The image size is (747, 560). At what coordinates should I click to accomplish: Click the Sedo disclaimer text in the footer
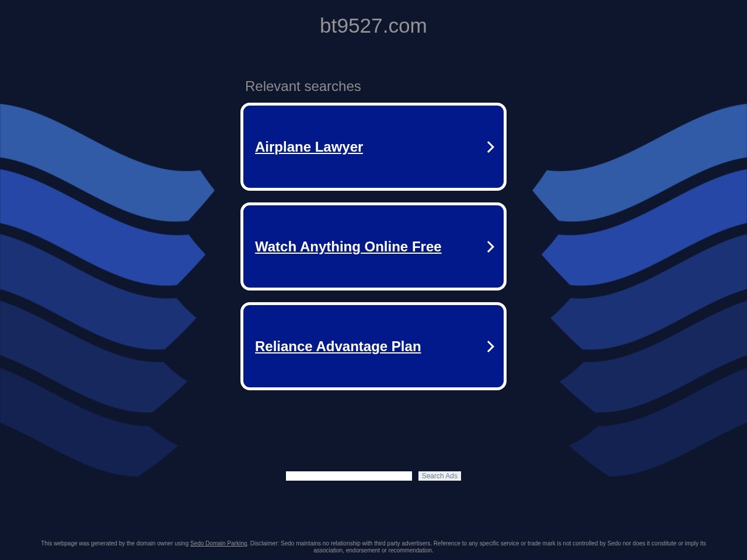click(467, 544)
